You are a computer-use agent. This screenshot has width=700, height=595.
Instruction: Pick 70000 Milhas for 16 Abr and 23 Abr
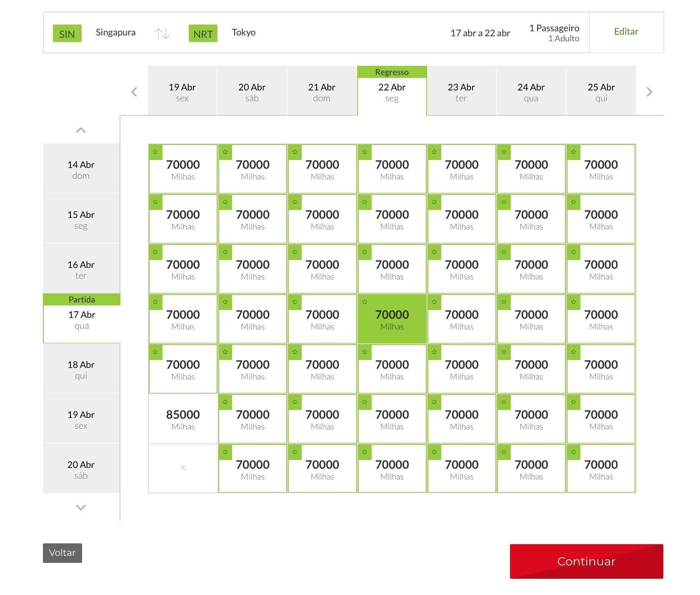coord(462,269)
